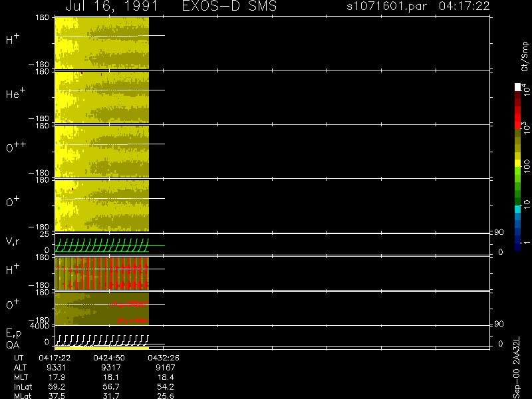This screenshot has width=532, height=399.
Task: Pick the yellow segment of the color bar
Action: [518, 163]
